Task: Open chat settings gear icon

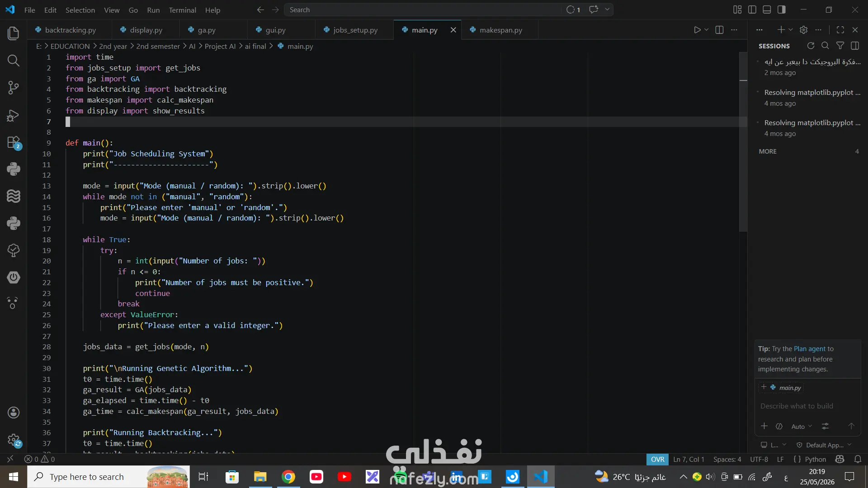Action: pos(803,30)
